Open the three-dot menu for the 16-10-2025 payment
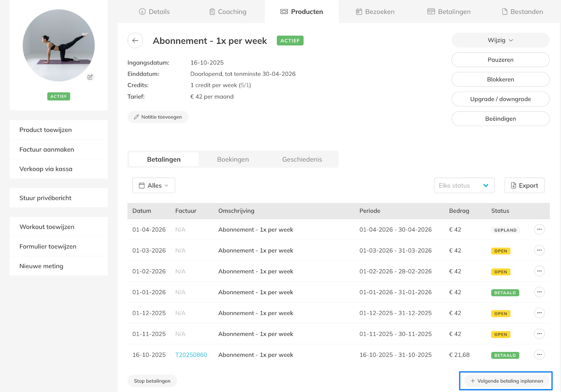This screenshot has height=392, width=561. pos(539,355)
